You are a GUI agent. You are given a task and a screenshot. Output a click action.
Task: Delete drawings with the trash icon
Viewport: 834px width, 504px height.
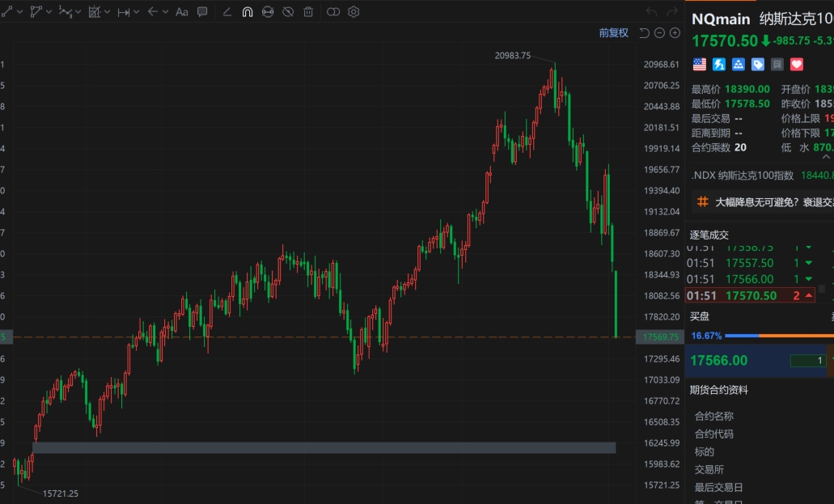tap(308, 12)
